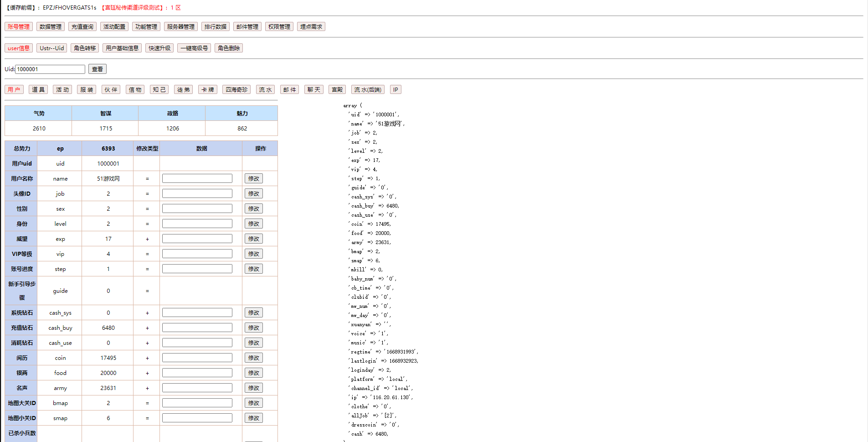The height and width of the screenshot is (442, 868).
Task: Click the 查看 button next to Uid
Action: pos(97,69)
